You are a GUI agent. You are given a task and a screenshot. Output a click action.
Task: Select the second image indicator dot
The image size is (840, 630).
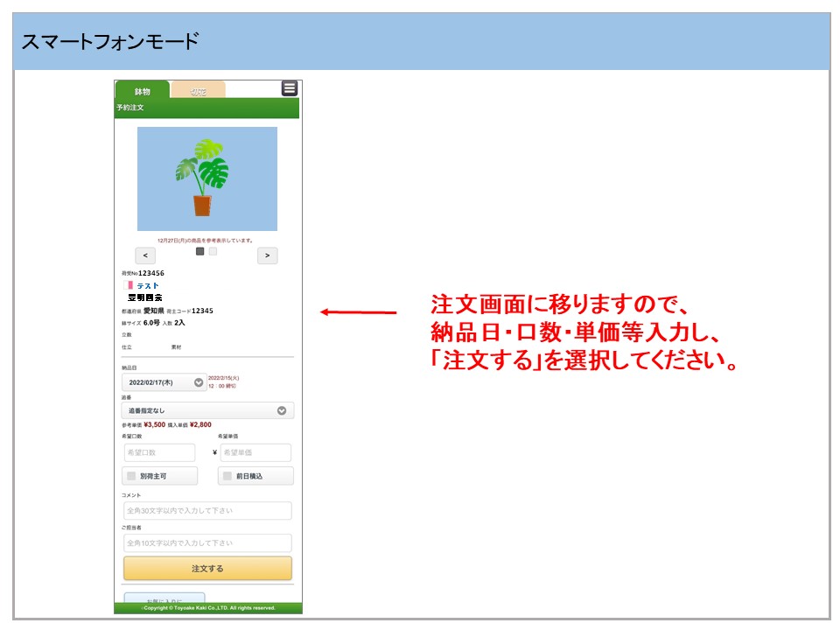pos(213,251)
